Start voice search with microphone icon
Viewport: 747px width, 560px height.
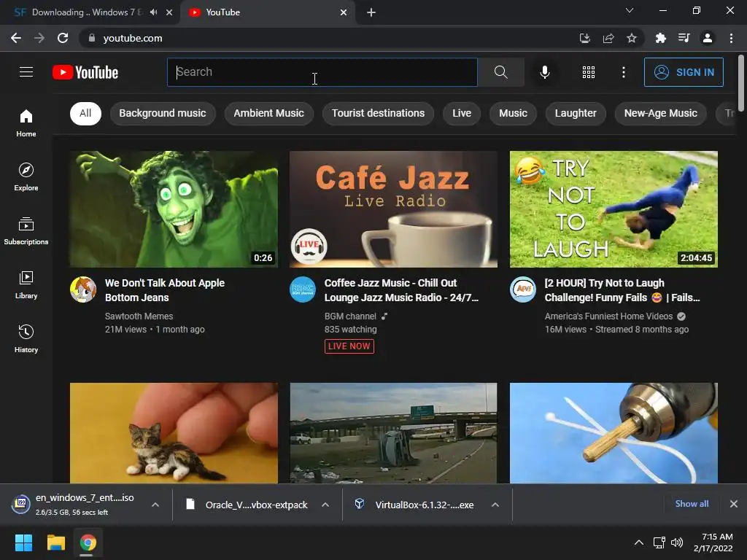[x=544, y=72]
